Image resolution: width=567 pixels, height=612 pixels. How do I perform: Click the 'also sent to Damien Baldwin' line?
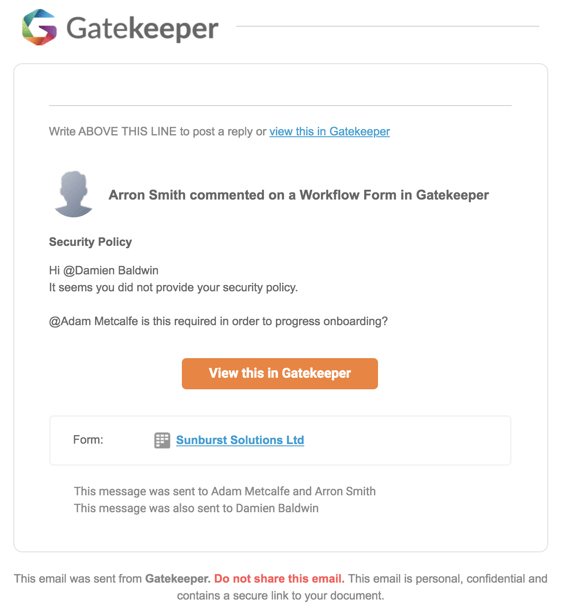point(196,508)
